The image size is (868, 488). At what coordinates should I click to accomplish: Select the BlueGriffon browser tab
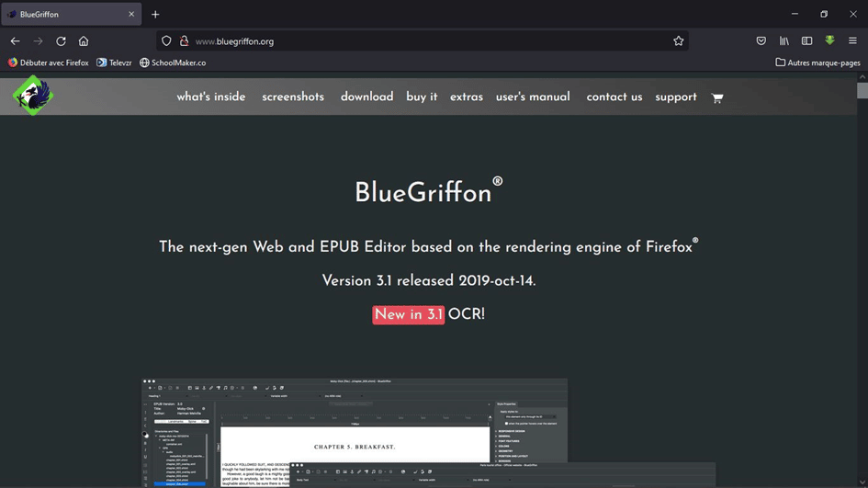click(72, 15)
